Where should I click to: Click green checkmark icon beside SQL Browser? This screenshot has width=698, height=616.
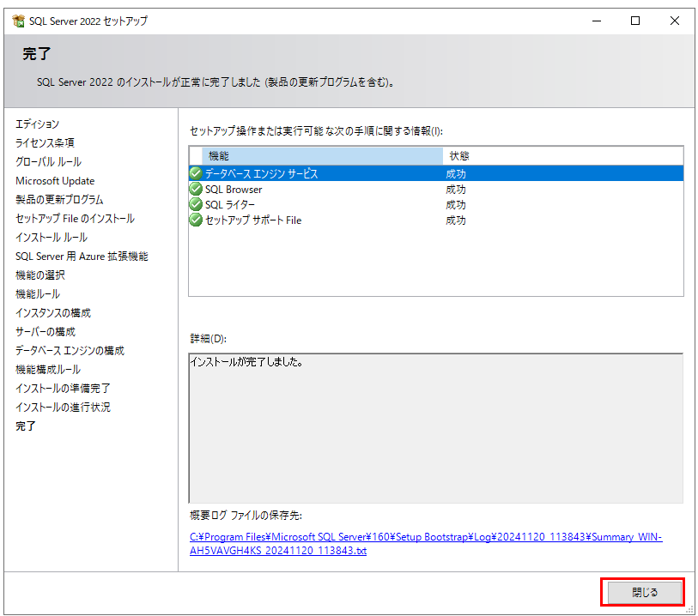pyautogui.click(x=196, y=190)
